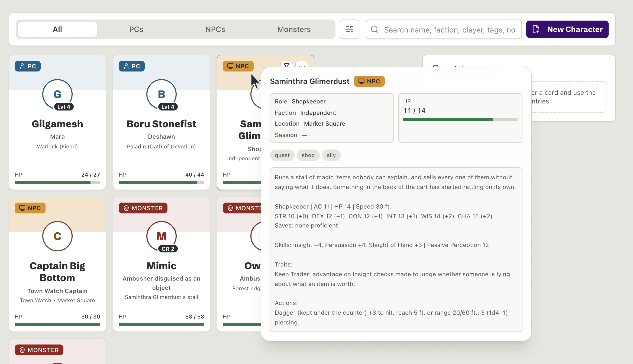Click the PC badge on Gilgamesh card
633x364 pixels.
(28, 66)
